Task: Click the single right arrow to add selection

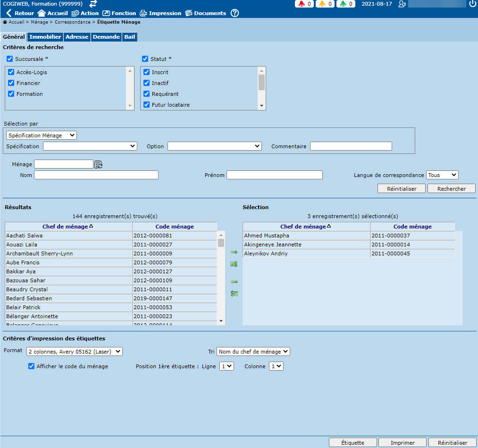Action: pyautogui.click(x=234, y=253)
